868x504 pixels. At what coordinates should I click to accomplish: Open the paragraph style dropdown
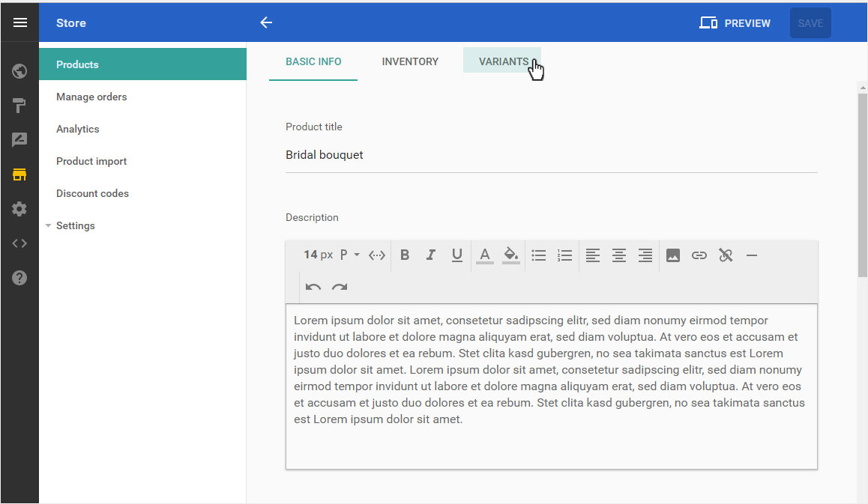[x=349, y=255]
